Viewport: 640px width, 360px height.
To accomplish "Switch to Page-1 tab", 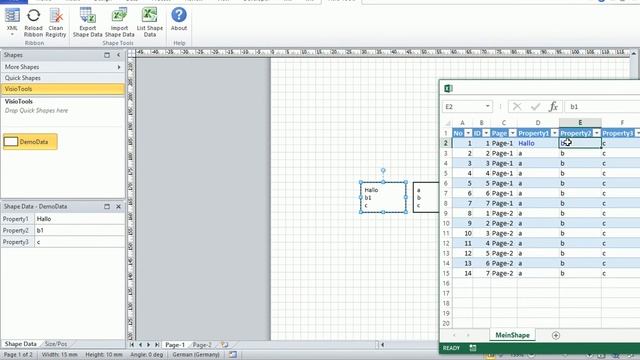I will [x=175, y=345].
